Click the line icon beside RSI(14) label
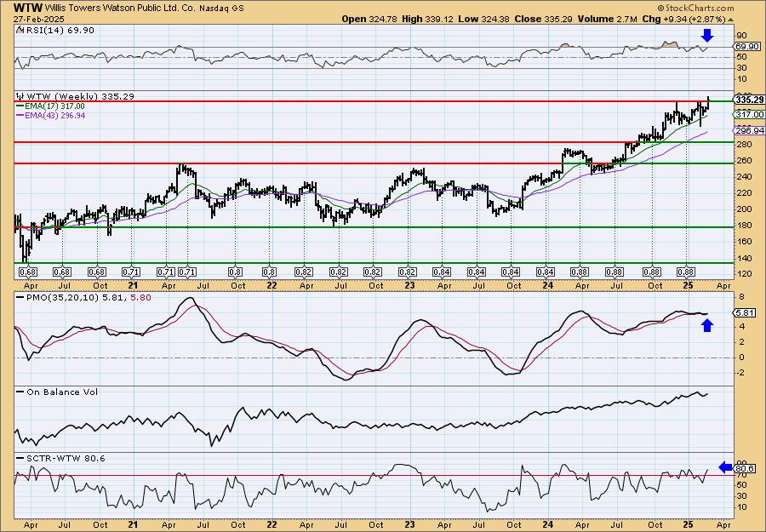Screen dimensions: 766x532 coord(20,30)
